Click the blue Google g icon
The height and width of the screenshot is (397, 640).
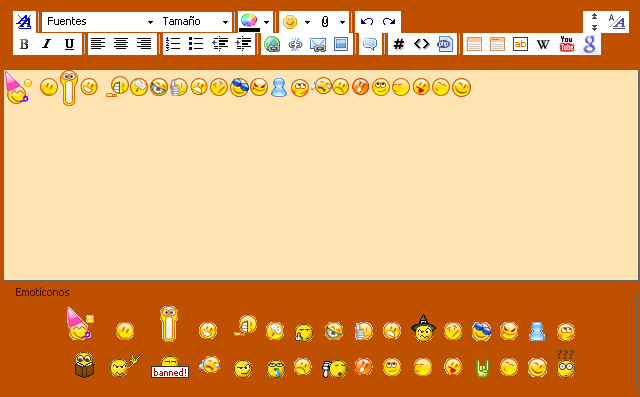click(x=589, y=44)
